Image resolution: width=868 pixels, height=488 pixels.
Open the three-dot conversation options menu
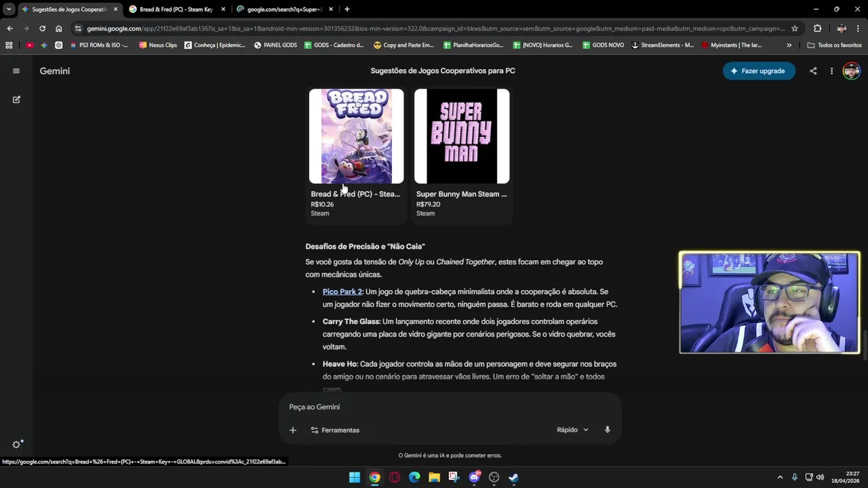(x=831, y=70)
